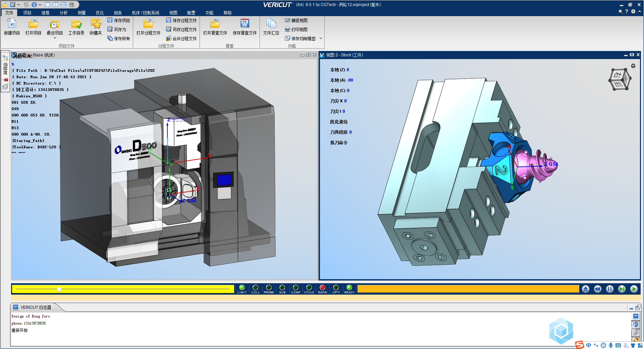This screenshot has width=644, height=349.
Task: Toggle the PROBE status light
Action: [269, 288]
